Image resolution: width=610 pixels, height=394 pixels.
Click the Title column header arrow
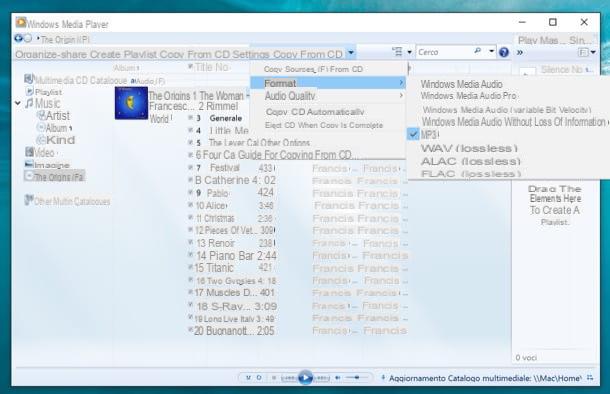tap(190, 67)
